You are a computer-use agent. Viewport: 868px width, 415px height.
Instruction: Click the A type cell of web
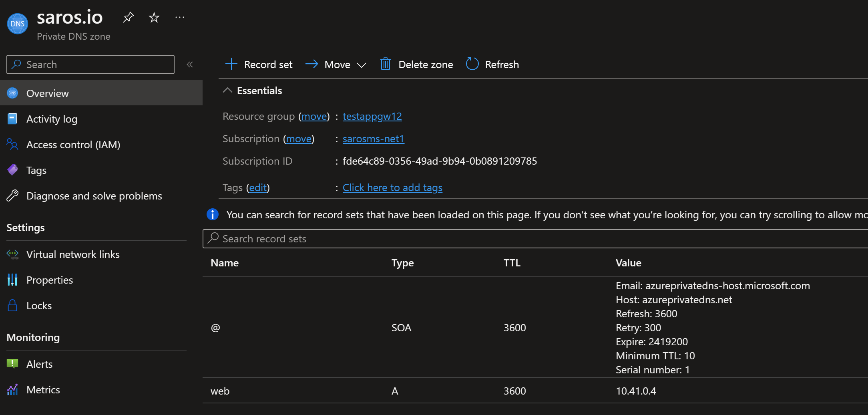coord(395,391)
